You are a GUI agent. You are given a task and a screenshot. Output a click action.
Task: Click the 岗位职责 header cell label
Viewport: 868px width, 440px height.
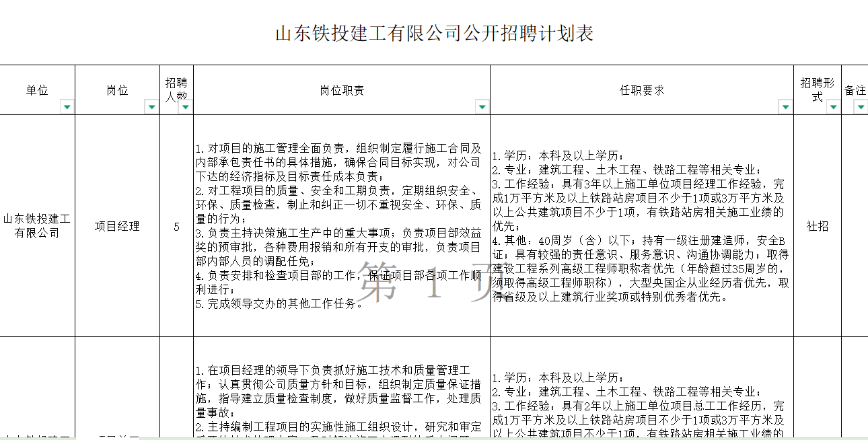(x=342, y=90)
